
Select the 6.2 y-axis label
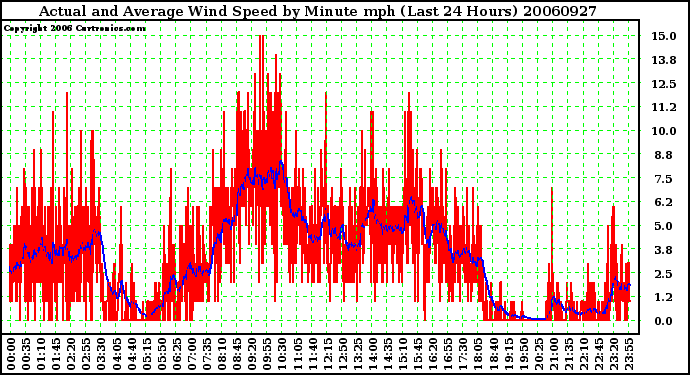tap(664, 202)
